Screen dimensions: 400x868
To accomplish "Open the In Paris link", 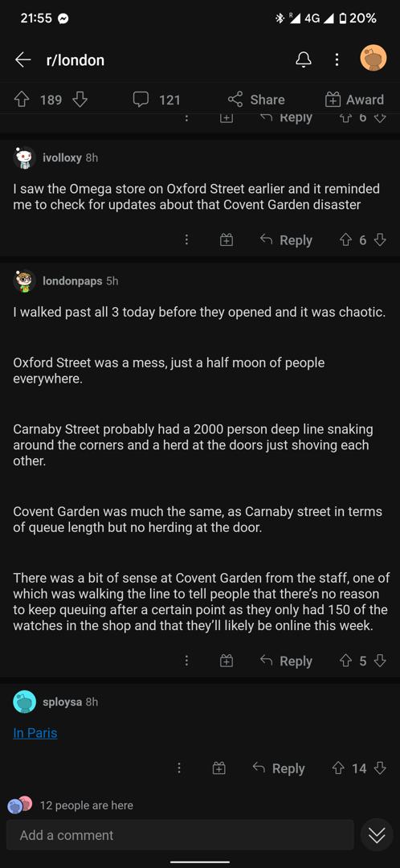I will (35, 733).
